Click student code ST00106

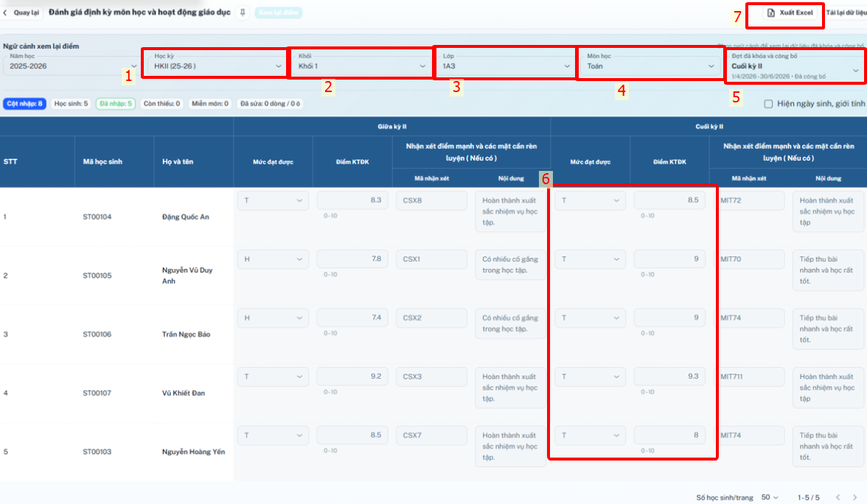click(x=97, y=335)
